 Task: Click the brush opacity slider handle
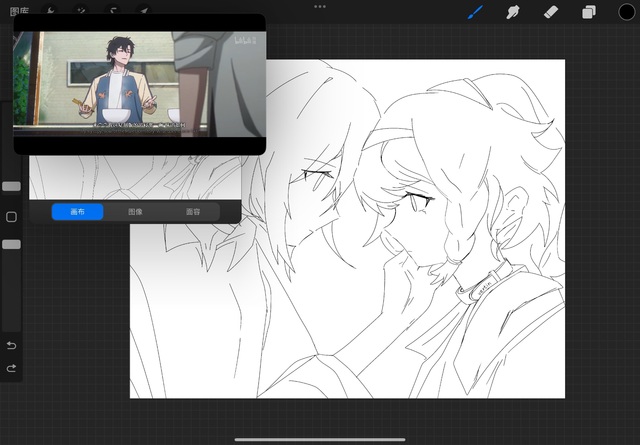click(11, 244)
